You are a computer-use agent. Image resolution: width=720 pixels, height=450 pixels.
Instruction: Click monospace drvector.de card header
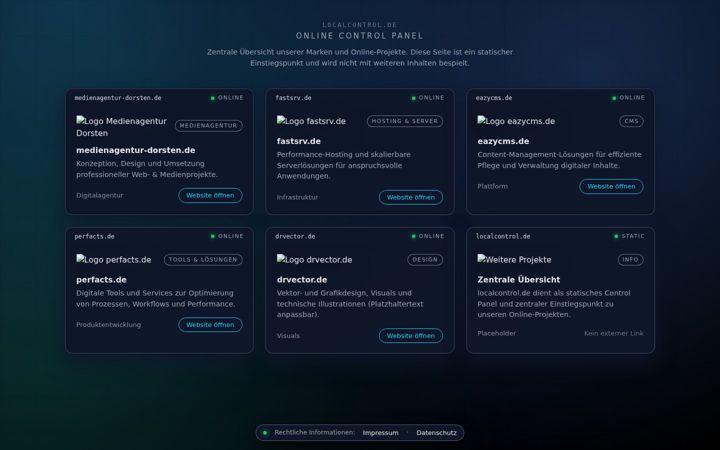[x=295, y=236]
